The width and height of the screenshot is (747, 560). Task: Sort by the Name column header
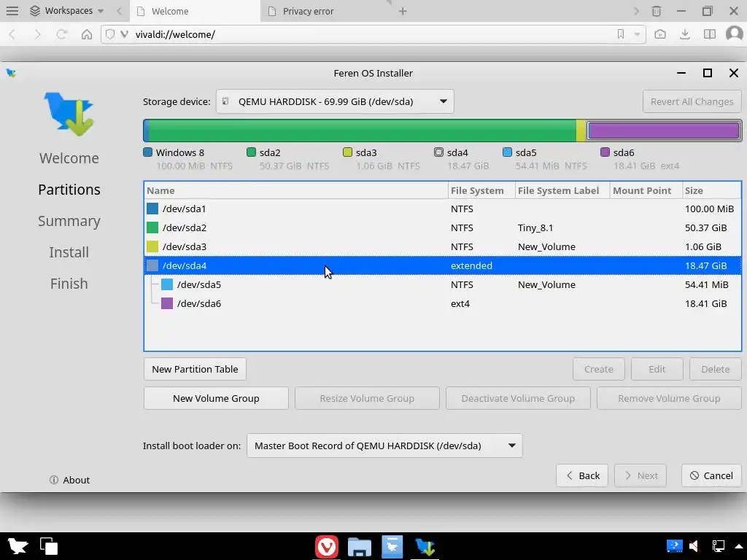point(295,190)
